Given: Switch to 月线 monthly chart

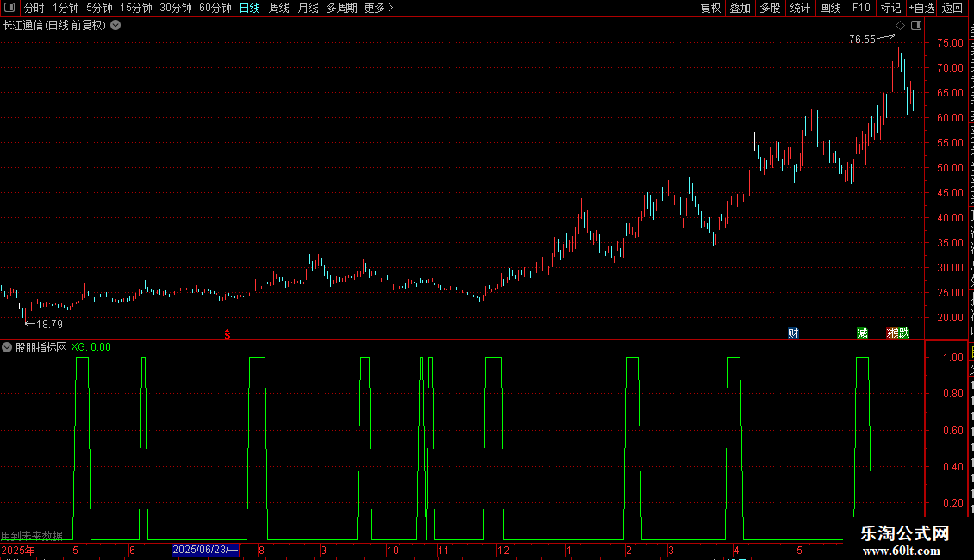Looking at the screenshot, I should point(308,8).
